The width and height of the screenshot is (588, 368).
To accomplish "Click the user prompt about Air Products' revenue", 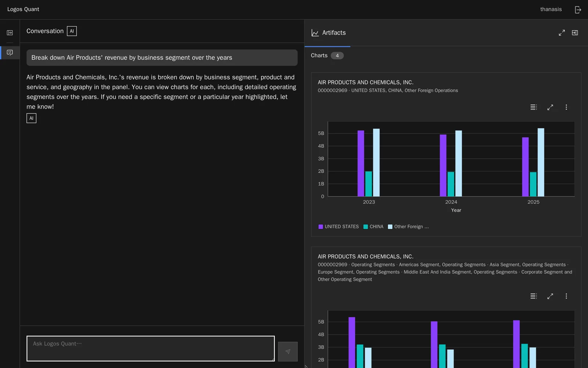I will point(162,58).
